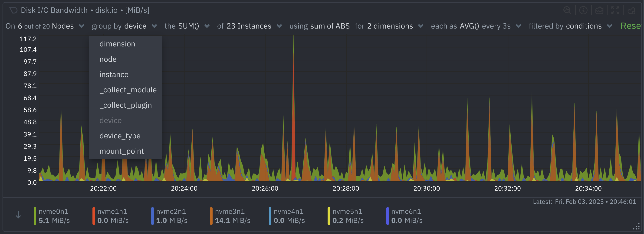The width and height of the screenshot is (644, 234).
Task: Open the 'filtered by conditions' selector
Action: (570, 26)
